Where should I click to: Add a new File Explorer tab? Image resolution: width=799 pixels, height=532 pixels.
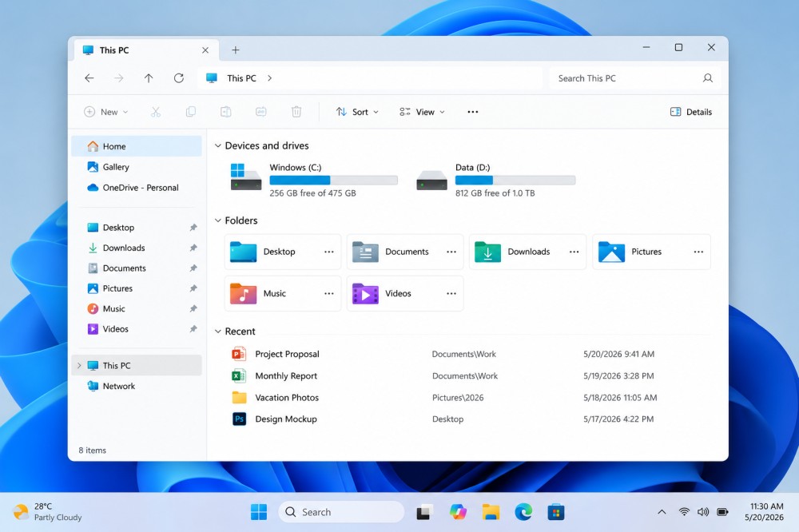click(236, 50)
